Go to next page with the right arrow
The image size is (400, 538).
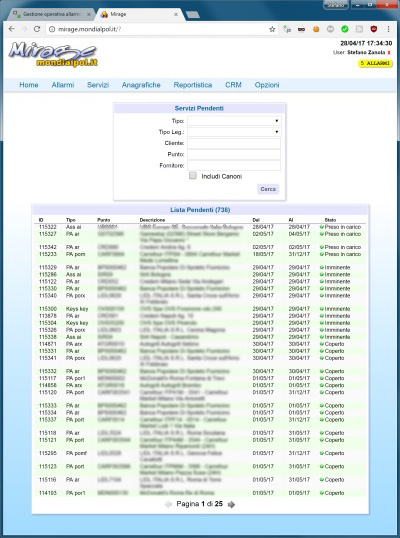click(x=231, y=504)
